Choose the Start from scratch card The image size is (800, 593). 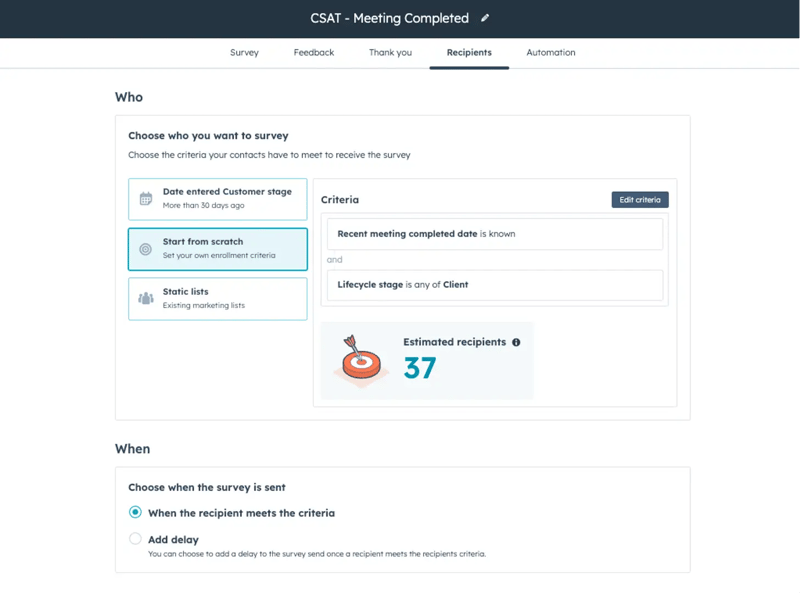(218, 249)
